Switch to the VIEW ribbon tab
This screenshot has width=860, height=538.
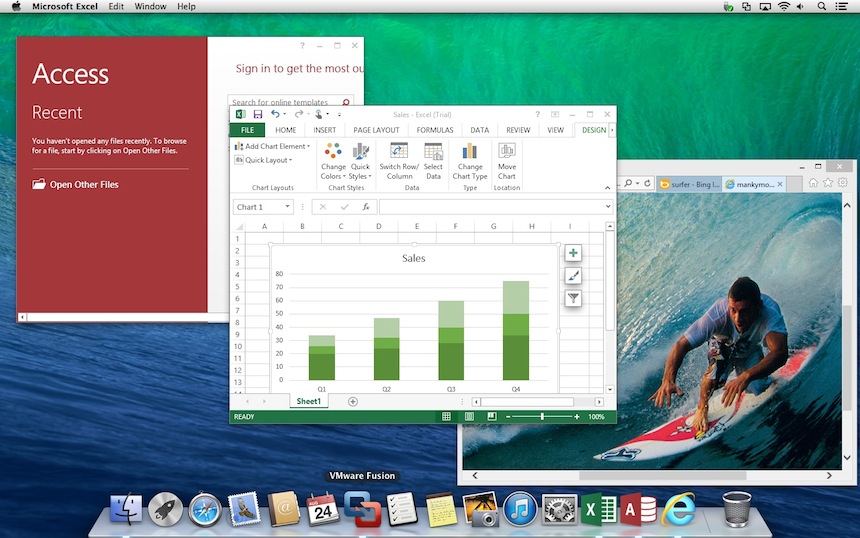pos(556,130)
